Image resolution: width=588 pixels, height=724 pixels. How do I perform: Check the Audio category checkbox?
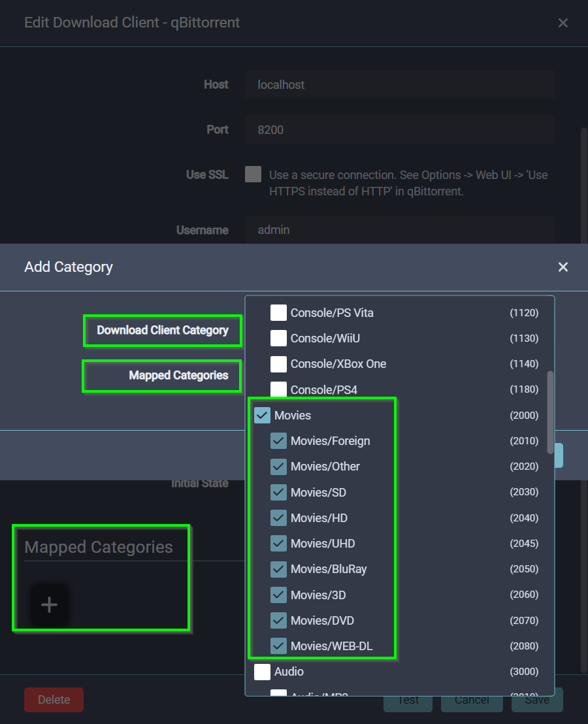[262, 672]
